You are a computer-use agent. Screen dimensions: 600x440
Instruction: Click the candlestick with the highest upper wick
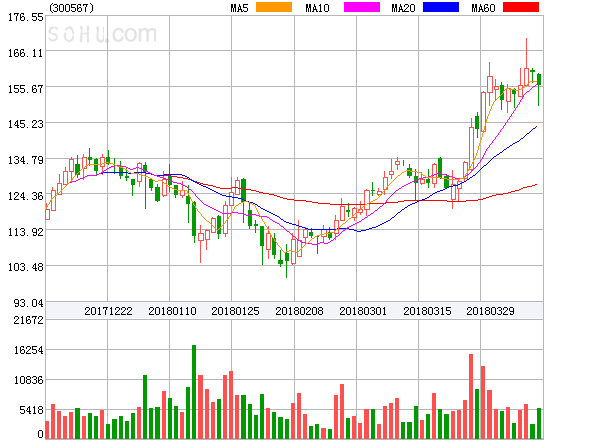point(527,63)
